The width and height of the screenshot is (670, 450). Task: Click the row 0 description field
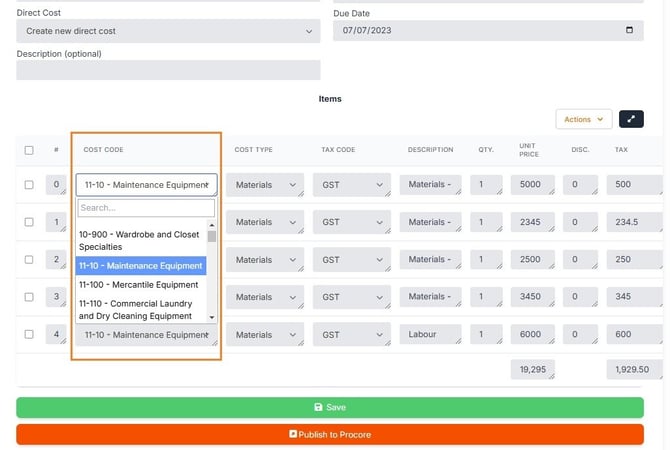430,185
